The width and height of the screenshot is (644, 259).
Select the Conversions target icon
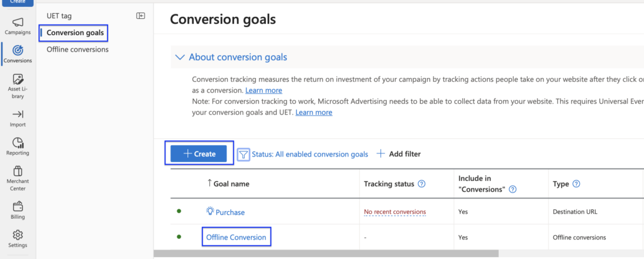pyautogui.click(x=18, y=50)
